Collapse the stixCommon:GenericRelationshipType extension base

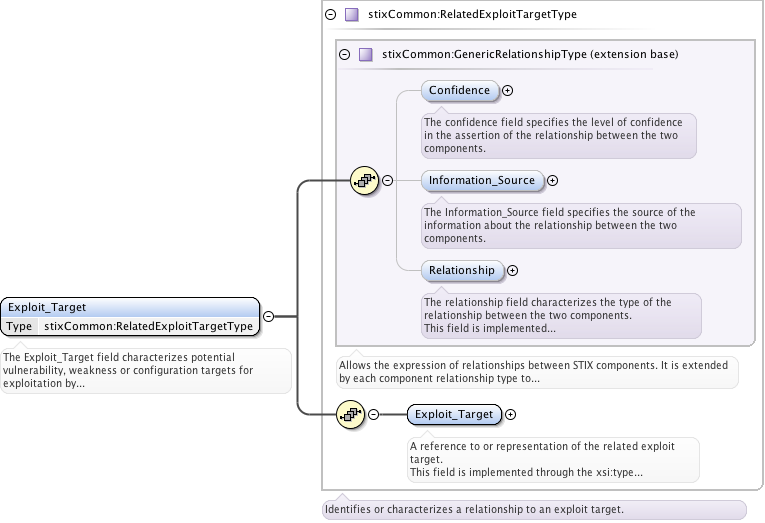coord(345,54)
